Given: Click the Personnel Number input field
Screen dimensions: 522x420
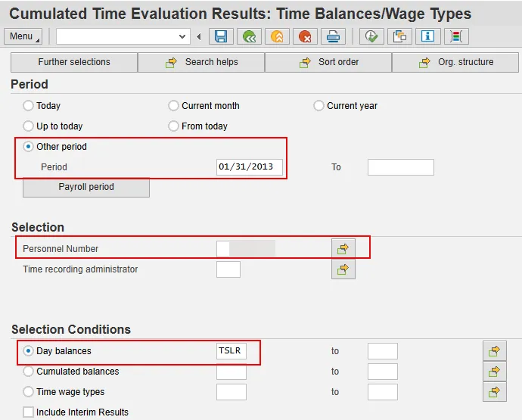Looking at the screenshot, I should point(246,248).
